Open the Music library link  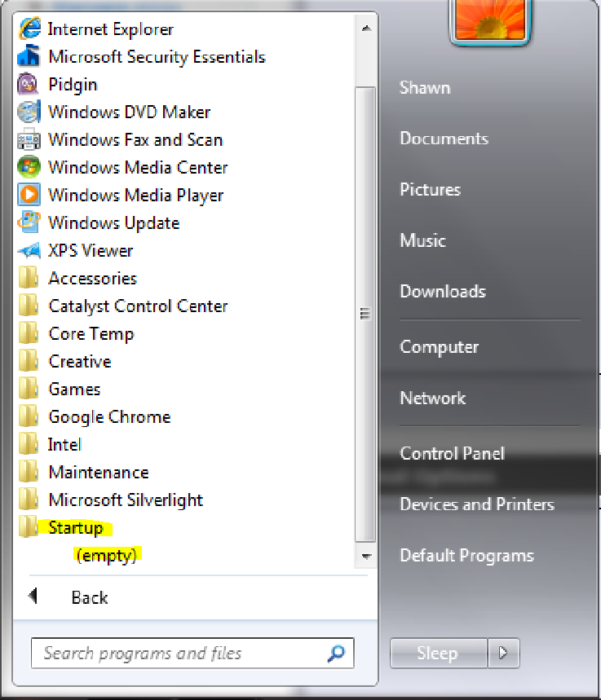[x=422, y=240]
